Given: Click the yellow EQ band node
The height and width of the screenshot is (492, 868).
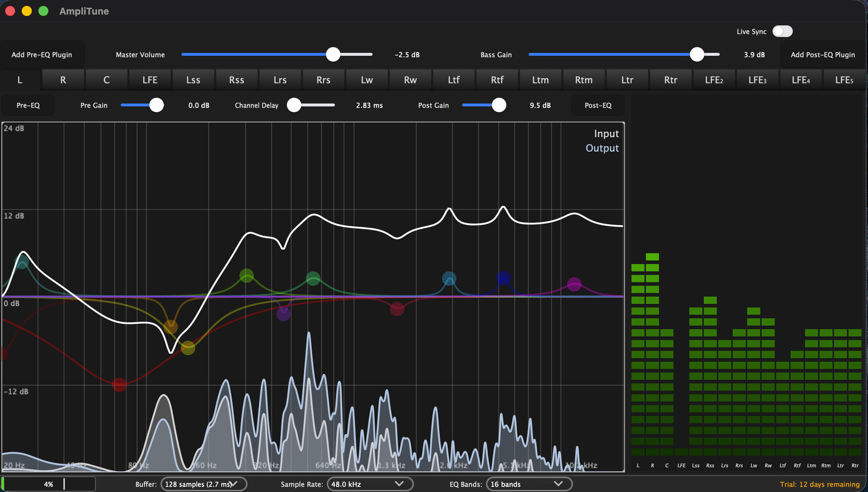Looking at the screenshot, I should pos(188,348).
